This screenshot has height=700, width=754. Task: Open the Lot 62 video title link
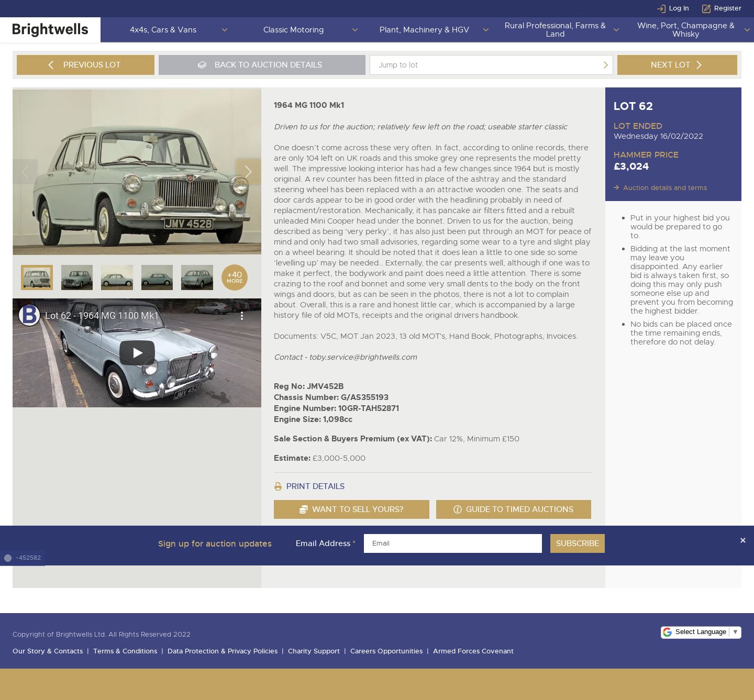102,316
